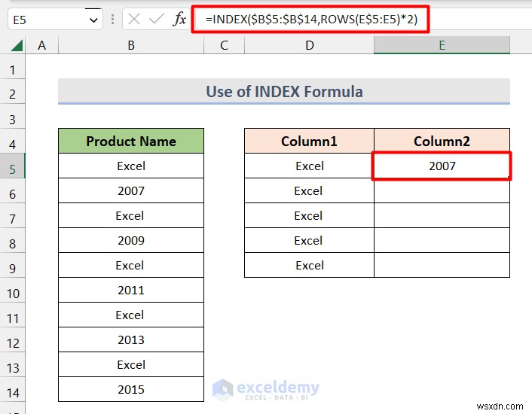Select column C header
Viewport: 532px width, 414px height.
click(224, 45)
